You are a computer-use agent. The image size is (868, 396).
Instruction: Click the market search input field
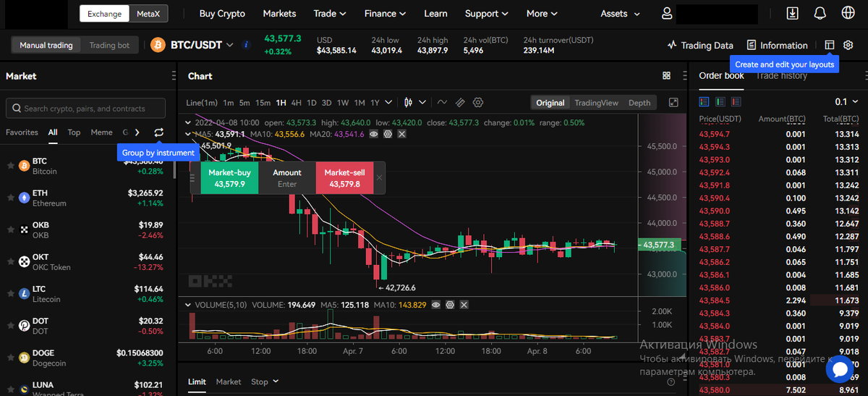pyautogui.click(x=85, y=109)
